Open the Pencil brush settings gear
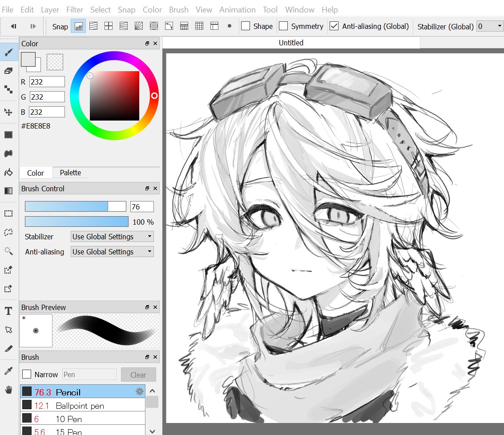 (140, 391)
